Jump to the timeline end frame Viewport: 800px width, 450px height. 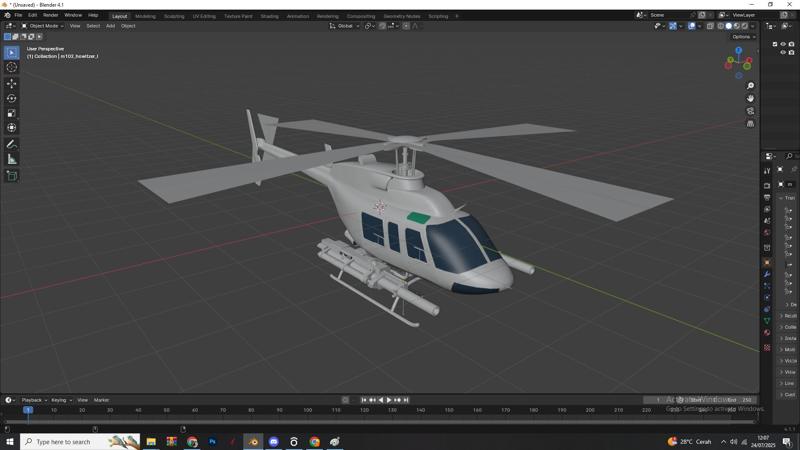[406, 401]
